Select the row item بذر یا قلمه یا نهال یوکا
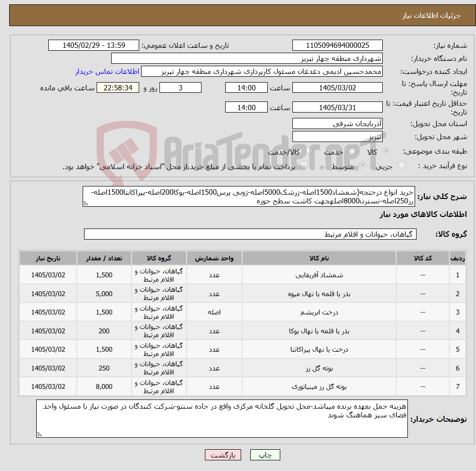Screen dimensions: 476x471 point(319,331)
